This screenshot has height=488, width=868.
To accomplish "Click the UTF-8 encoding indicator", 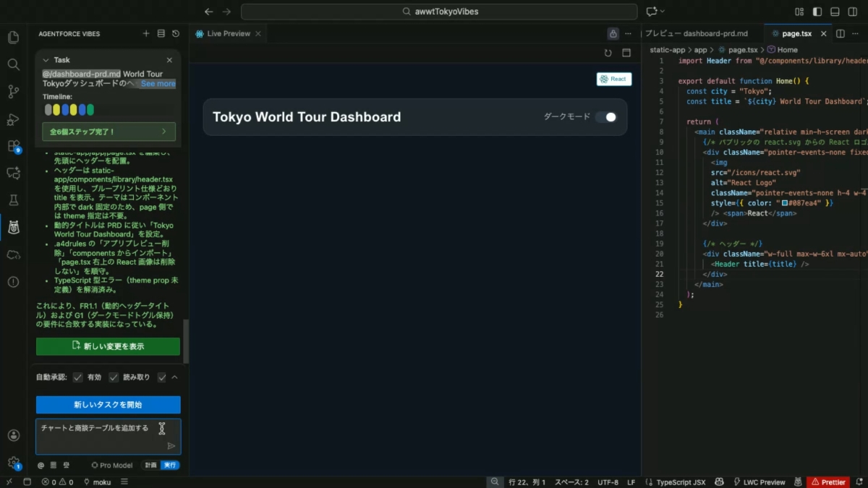I will 608,482.
